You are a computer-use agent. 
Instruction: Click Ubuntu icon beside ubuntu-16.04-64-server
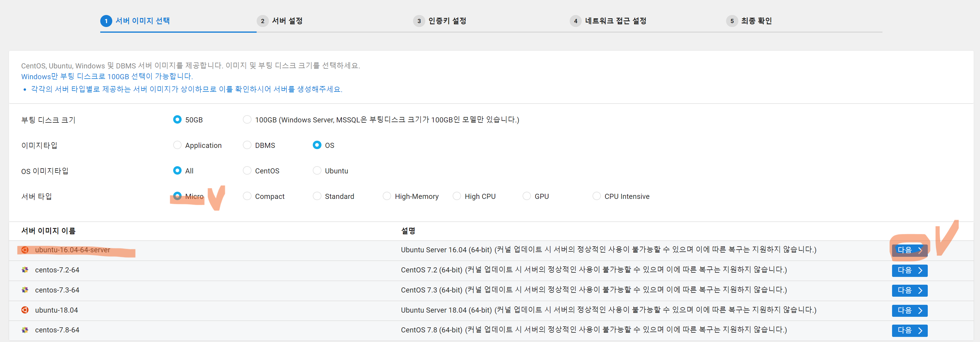point(25,250)
